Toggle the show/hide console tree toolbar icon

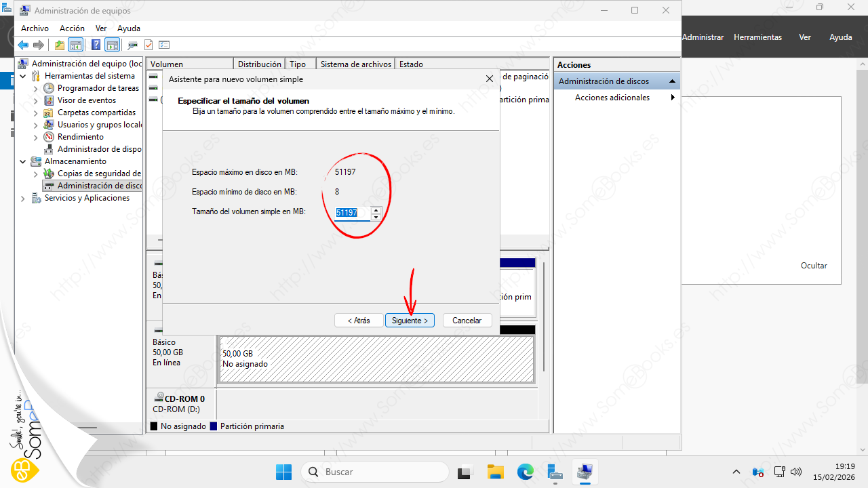click(76, 45)
